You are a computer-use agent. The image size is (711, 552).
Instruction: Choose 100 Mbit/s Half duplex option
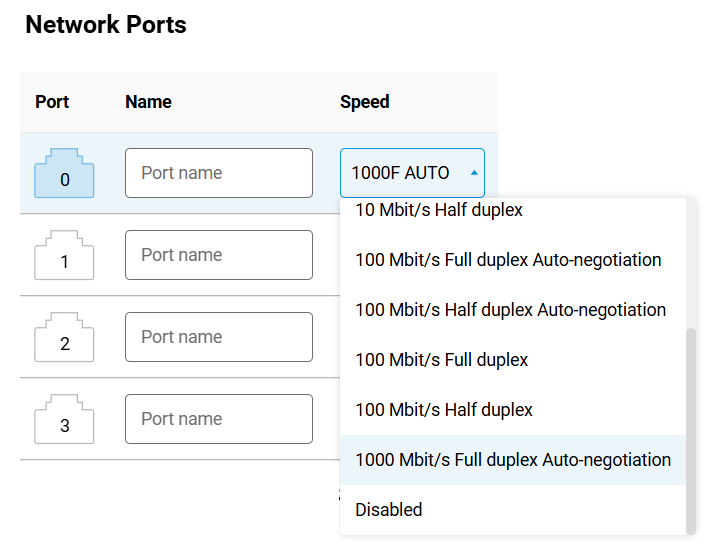444,410
